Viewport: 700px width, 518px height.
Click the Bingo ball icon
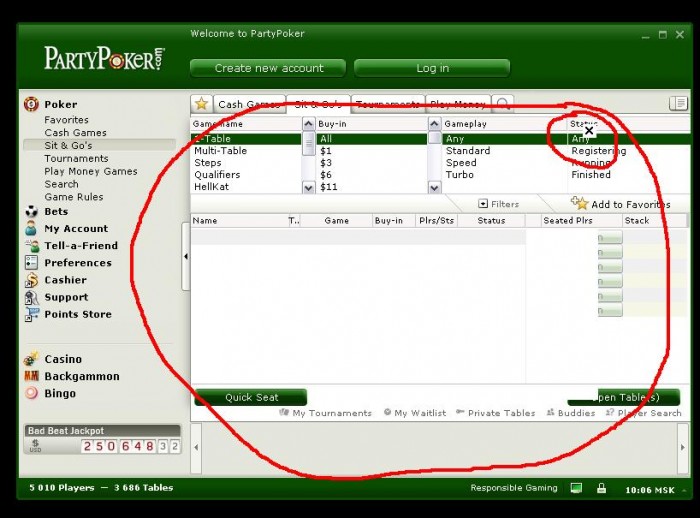coord(31,393)
